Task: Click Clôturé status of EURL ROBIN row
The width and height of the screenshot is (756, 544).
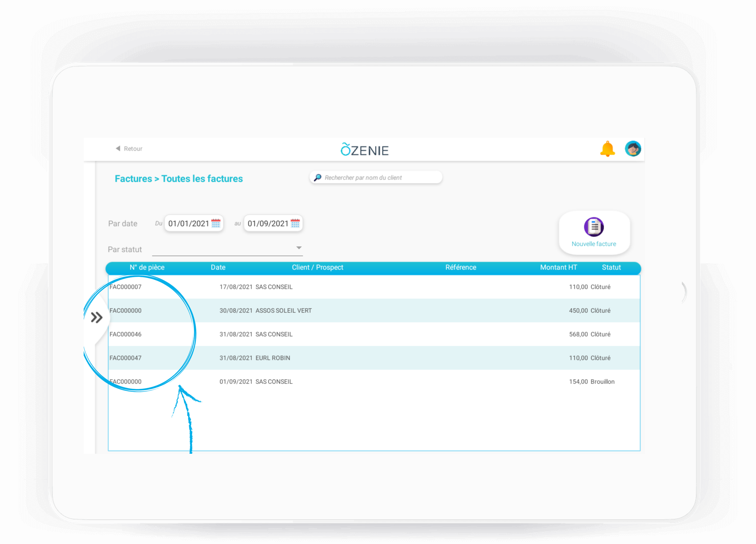Action: coord(600,358)
